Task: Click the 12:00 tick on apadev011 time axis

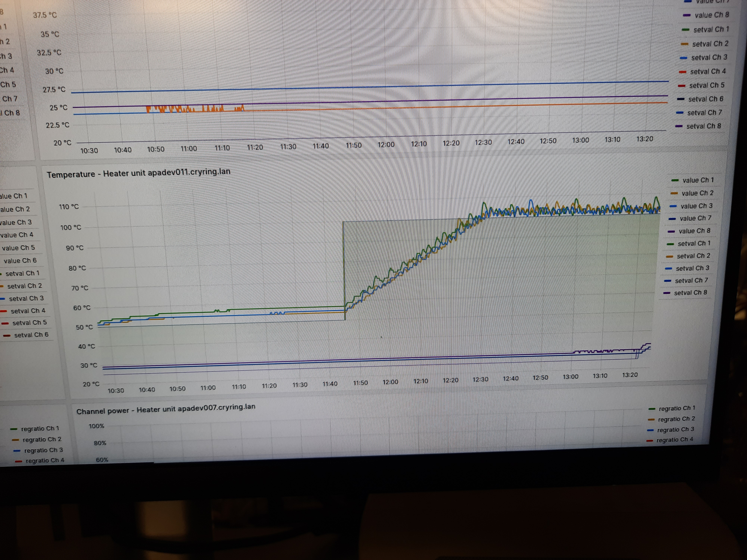Action: click(390, 382)
